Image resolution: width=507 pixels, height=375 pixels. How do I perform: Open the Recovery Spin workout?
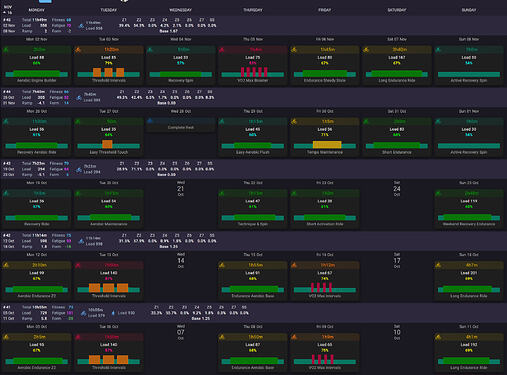(181, 65)
